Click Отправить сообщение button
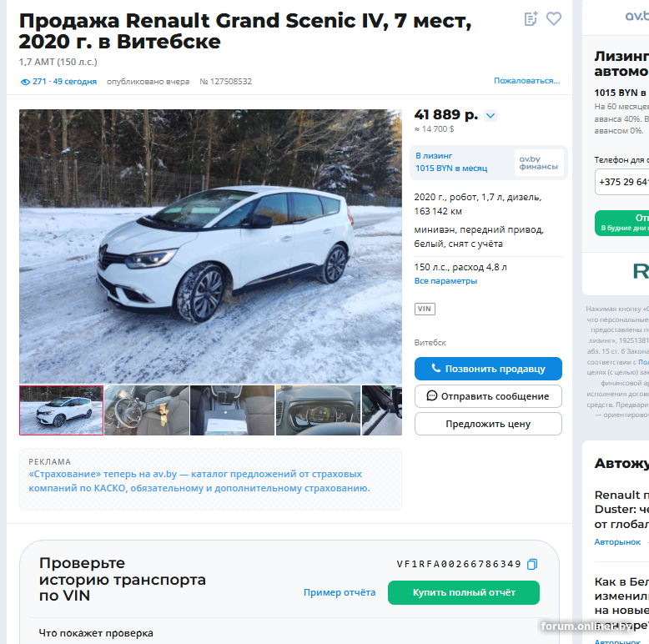The image size is (649, 644). pyautogui.click(x=488, y=396)
